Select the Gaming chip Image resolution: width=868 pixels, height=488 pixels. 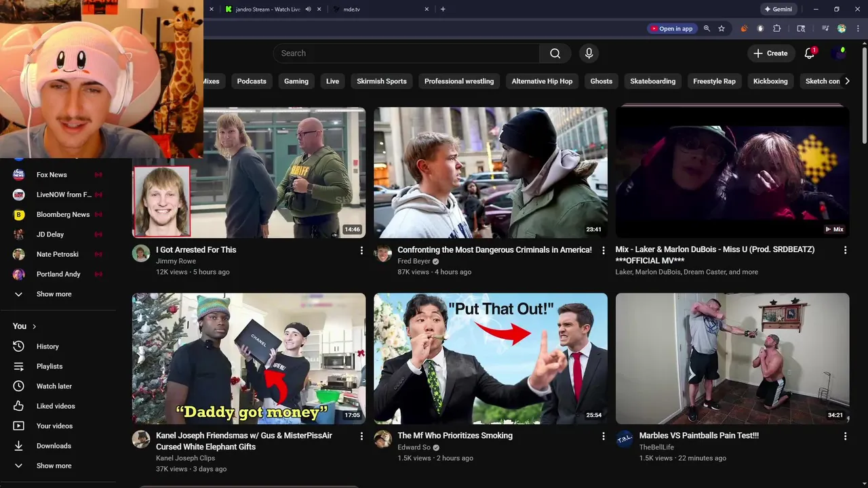296,81
